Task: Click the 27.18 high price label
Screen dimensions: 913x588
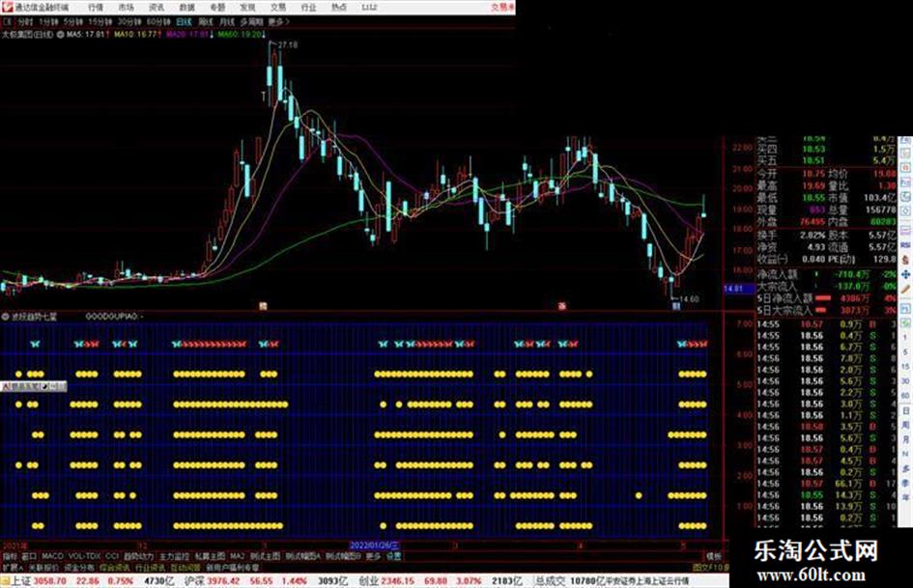Action: coord(288,44)
